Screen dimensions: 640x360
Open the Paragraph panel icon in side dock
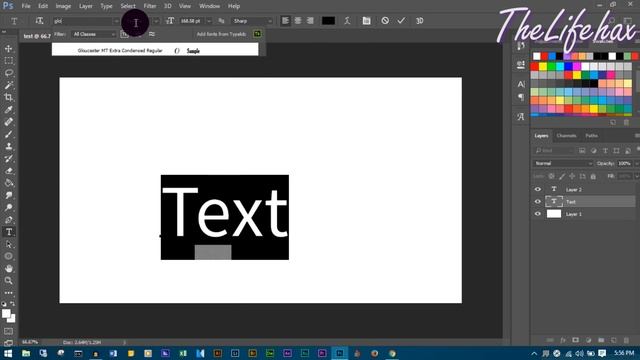click(x=521, y=97)
